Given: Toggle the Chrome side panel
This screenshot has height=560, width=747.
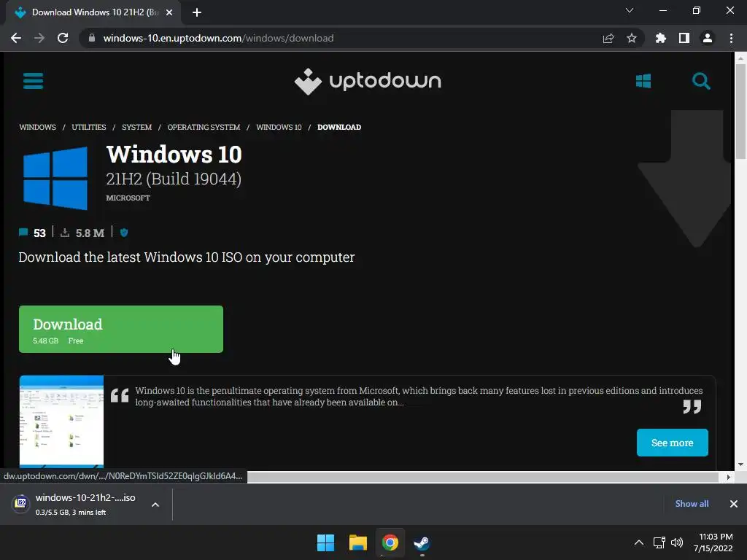Looking at the screenshot, I should coord(684,38).
